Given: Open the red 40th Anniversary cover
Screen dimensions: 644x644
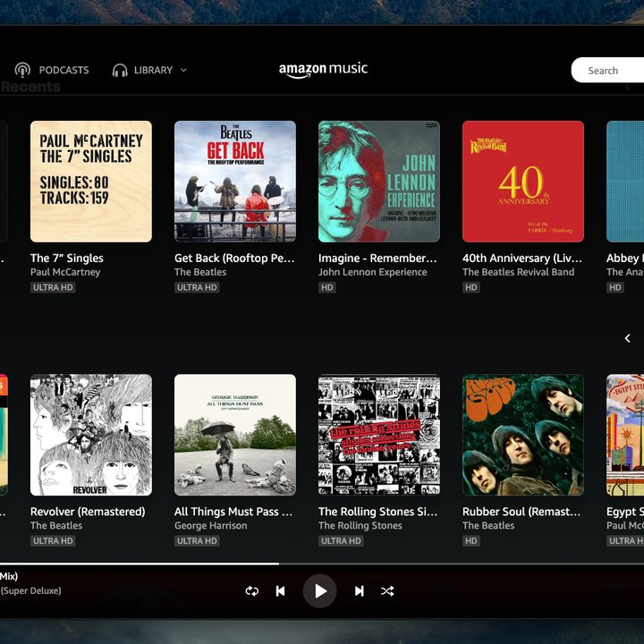Looking at the screenshot, I should point(523,182).
